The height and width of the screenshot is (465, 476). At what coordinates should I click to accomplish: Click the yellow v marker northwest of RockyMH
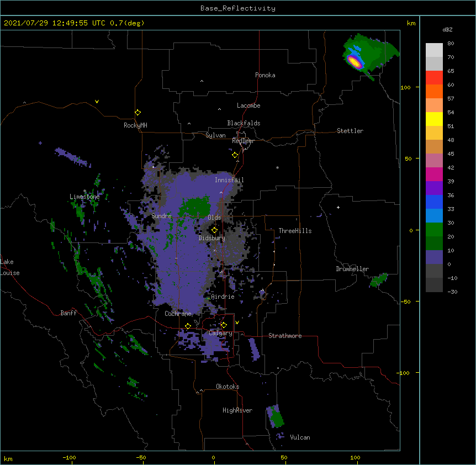97,102
